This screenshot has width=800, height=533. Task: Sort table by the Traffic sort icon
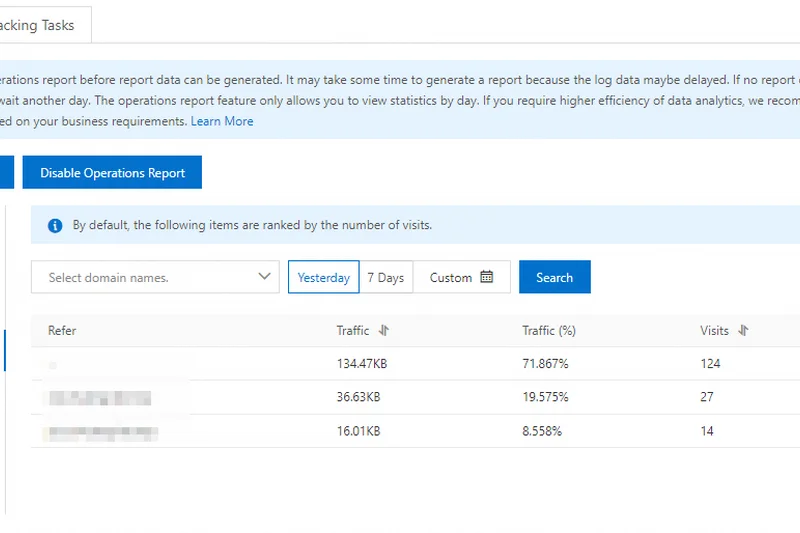coord(384,331)
